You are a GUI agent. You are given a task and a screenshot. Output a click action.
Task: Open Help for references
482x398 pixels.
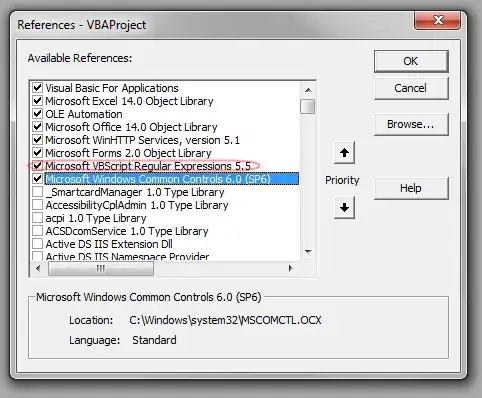click(411, 188)
